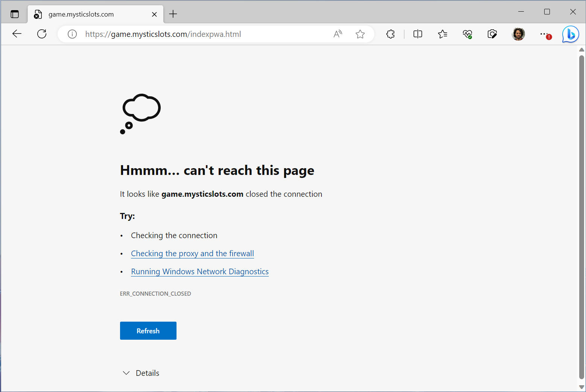Click the blue Refresh button
The height and width of the screenshot is (392, 586).
point(148,331)
